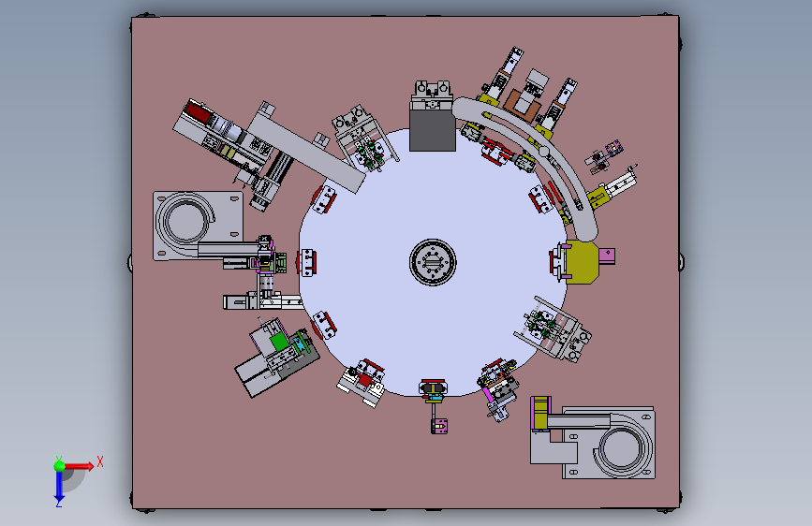Select the dark gray block at the top of the disc
The width and height of the screenshot is (812, 526).
[x=433, y=130]
